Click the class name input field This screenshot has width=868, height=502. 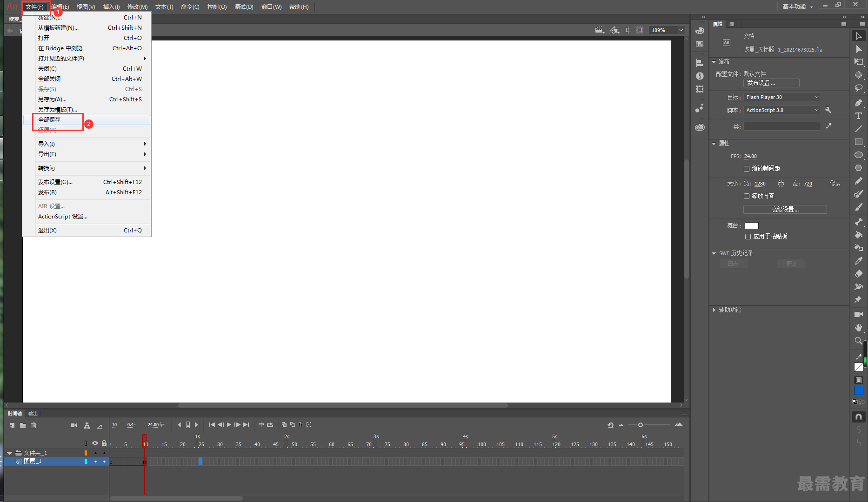pyautogui.click(x=782, y=126)
